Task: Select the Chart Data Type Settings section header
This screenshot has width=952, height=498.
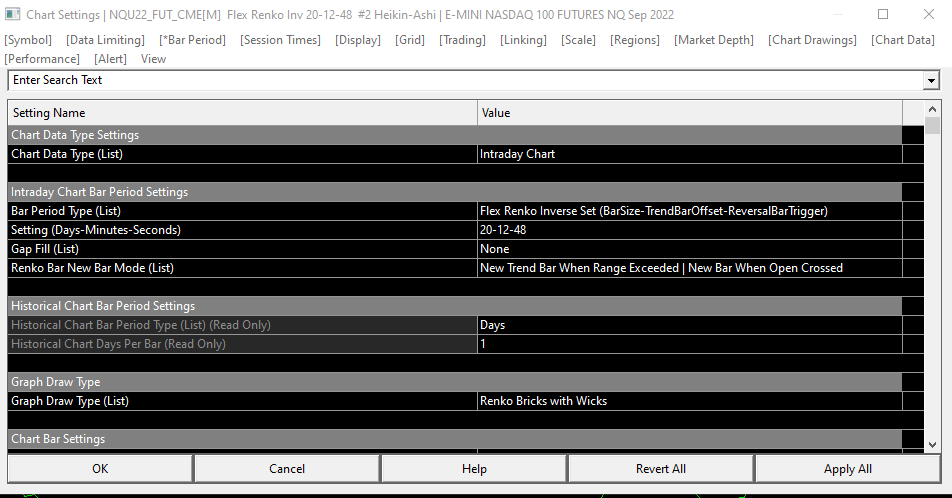Action: point(455,135)
